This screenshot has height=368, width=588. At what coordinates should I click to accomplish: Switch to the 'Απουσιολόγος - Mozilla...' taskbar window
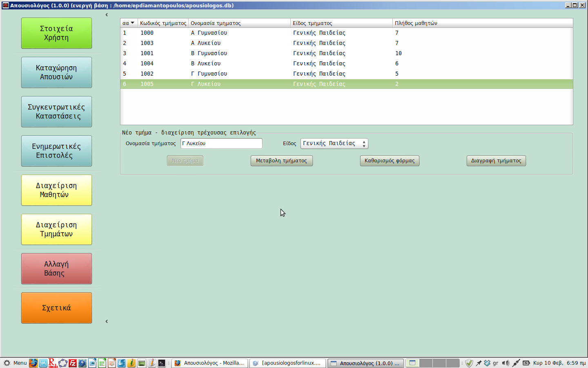[x=210, y=363]
